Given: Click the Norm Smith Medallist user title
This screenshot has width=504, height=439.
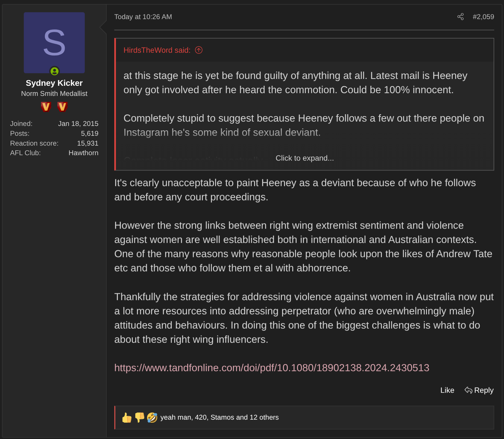Looking at the screenshot, I should (x=54, y=93).
